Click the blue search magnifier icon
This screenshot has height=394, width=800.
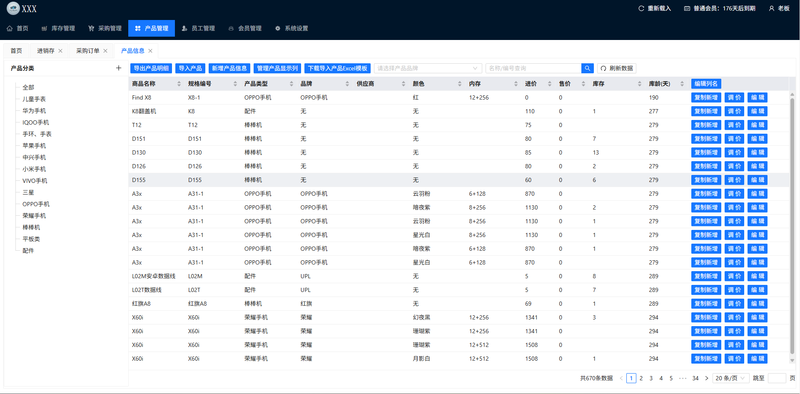coord(587,68)
